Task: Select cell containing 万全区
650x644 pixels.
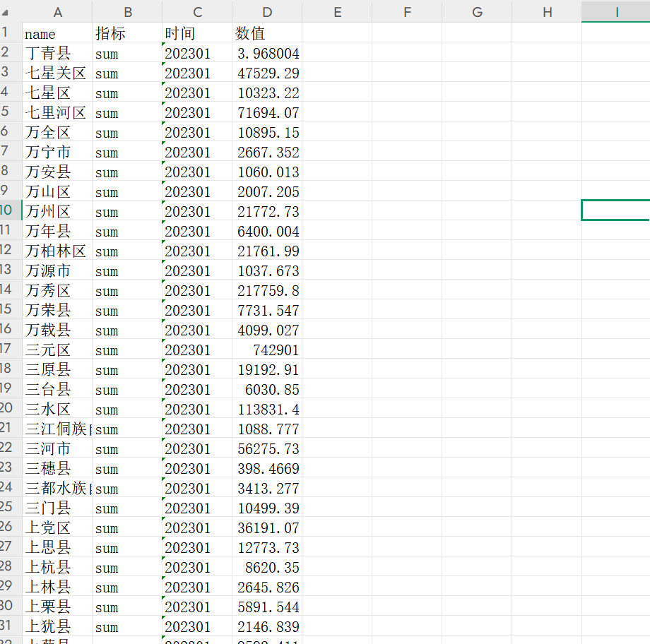Action: (57, 131)
